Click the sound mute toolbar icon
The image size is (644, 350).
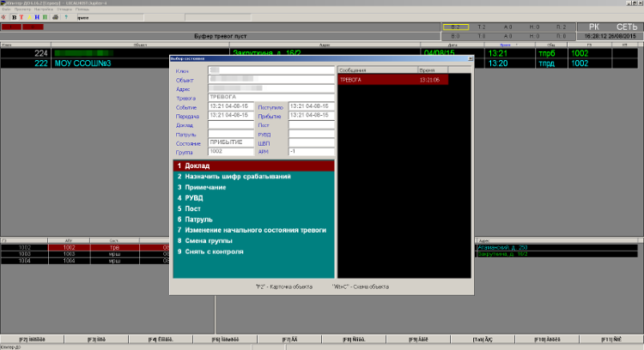click(4, 17)
